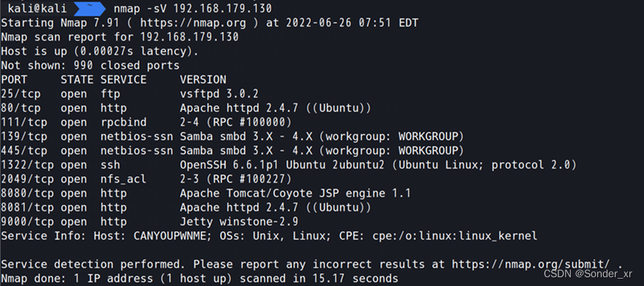This screenshot has height=286, width=644.
Task: Click the 8081/tcp http row
Action: click(x=186, y=208)
